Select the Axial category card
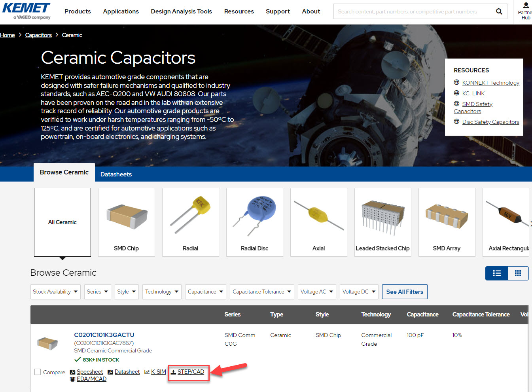Screen dimensions: 532x392 [x=319, y=222]
